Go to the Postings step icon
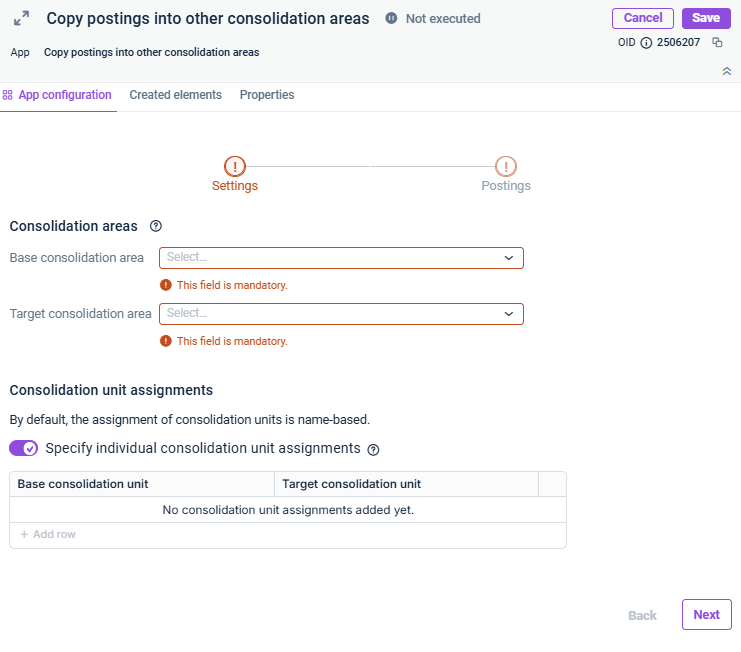This screenshot has width=741, height=652. click(x=506, y=166)
